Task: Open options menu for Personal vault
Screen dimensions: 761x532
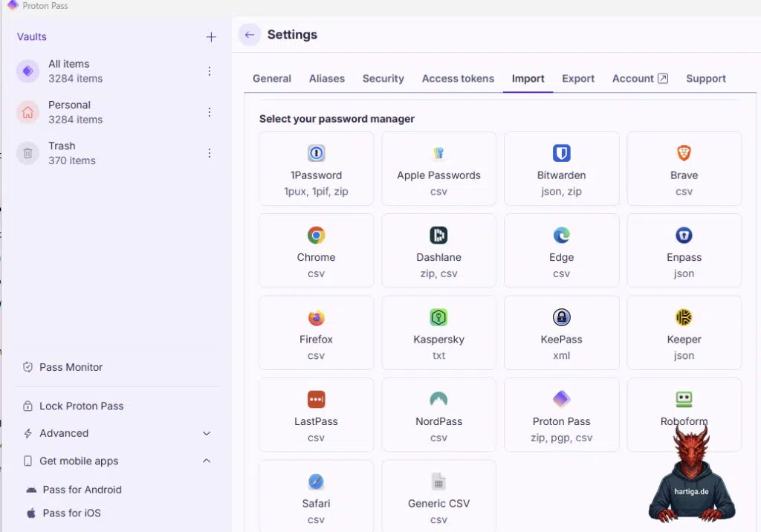Action: [209, 112]
